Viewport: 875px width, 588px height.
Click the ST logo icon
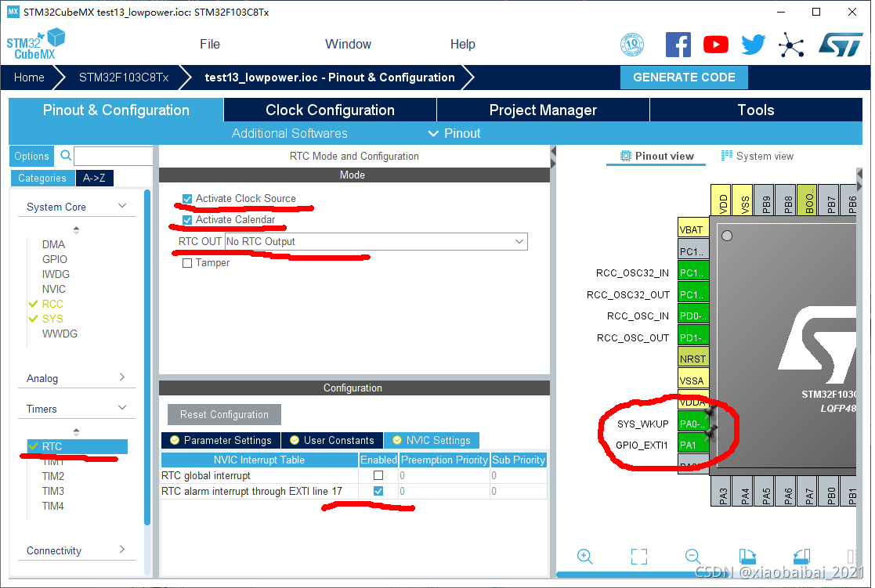tap(841, 45)
